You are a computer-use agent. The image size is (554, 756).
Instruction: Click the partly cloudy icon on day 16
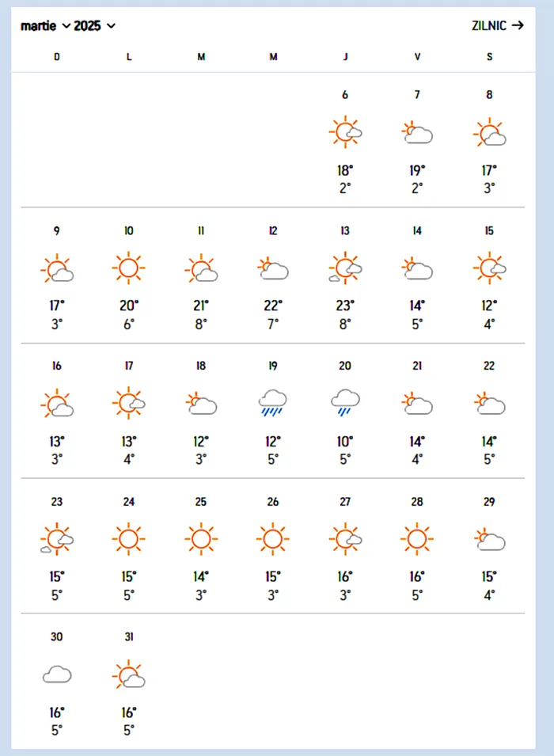coord(57,404)
